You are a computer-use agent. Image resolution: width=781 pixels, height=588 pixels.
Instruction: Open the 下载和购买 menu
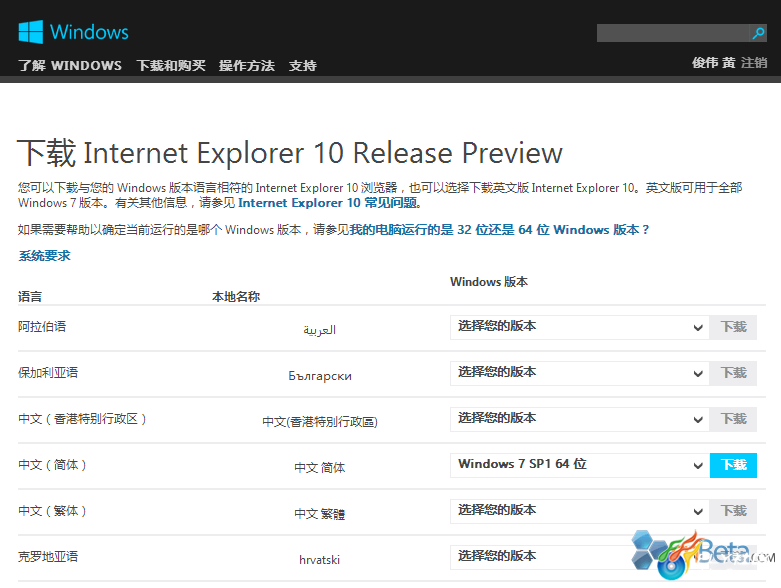pyautogui.click(x=171, y=65)
